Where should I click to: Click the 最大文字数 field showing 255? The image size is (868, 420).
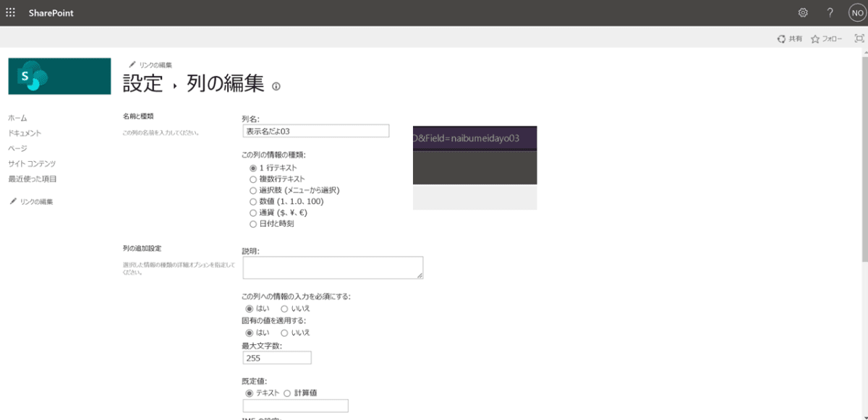[277, 358]
